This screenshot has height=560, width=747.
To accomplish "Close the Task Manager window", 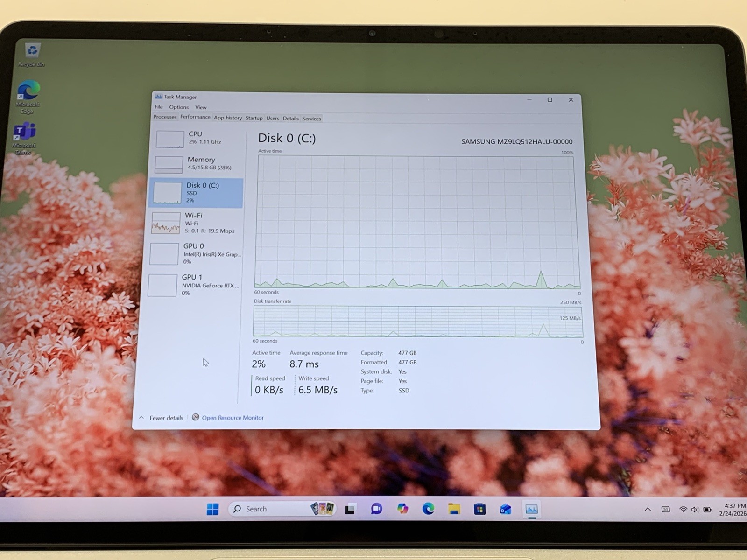I will 571,99.
